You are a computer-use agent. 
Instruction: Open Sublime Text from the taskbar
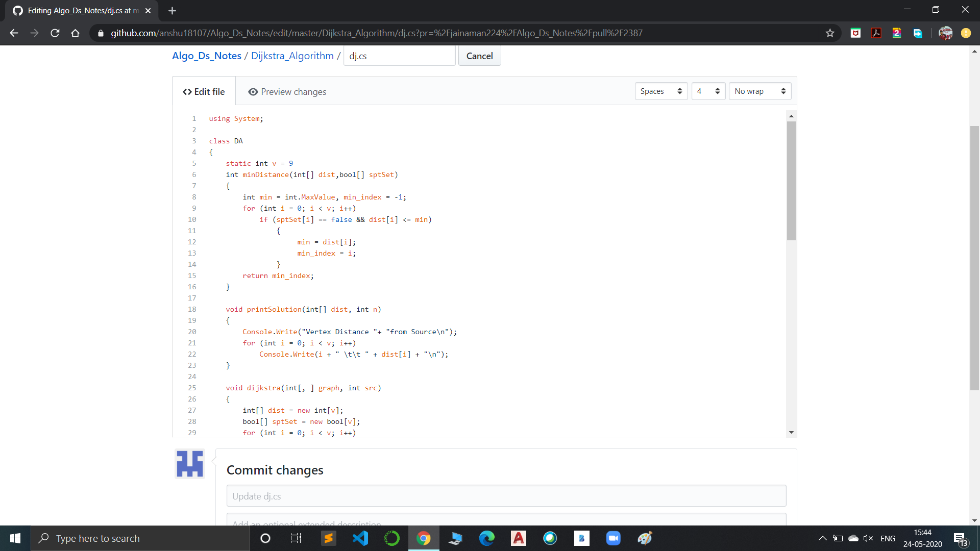(x=328, y=538)
